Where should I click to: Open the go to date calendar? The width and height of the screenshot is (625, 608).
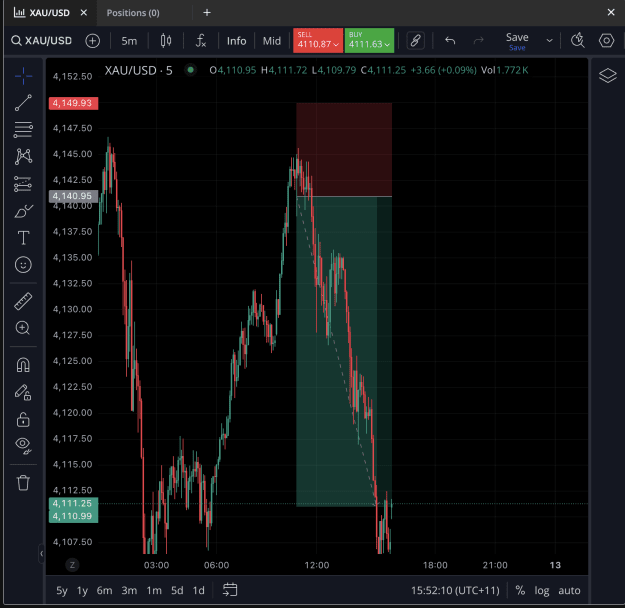tap(230, 590)
